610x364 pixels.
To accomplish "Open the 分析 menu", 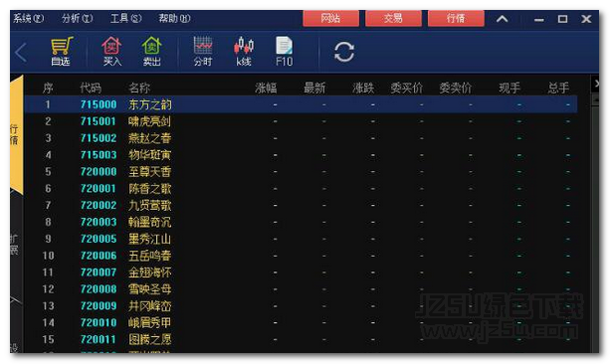I will [x=77, y=18].
